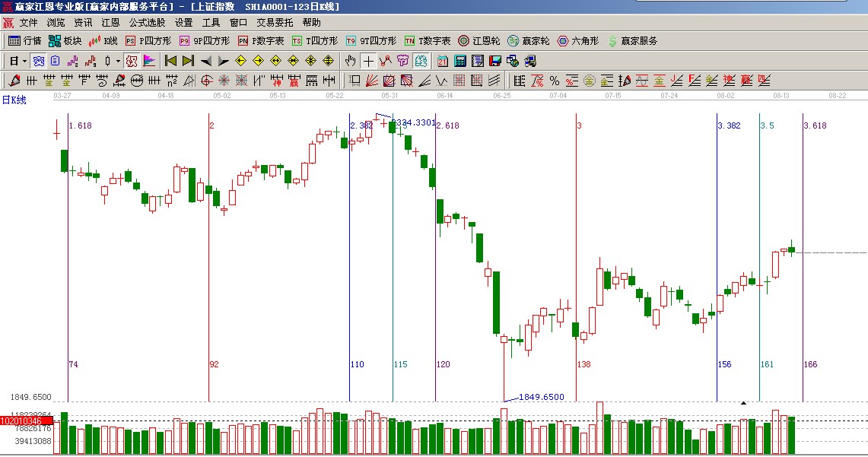Click the 138 time cycle vertical line label
This screenshot has width=868, height=457.
coord(584,365)
